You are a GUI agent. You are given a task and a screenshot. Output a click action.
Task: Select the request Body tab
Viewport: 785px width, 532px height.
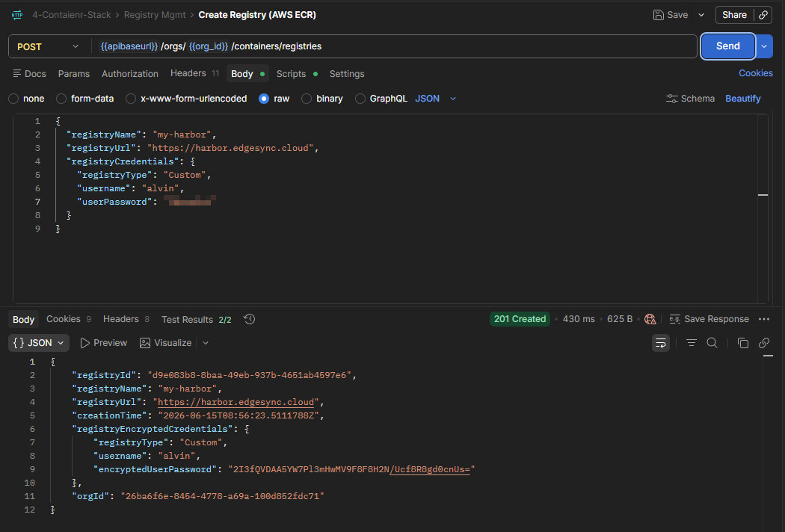[x=247, y=73]
